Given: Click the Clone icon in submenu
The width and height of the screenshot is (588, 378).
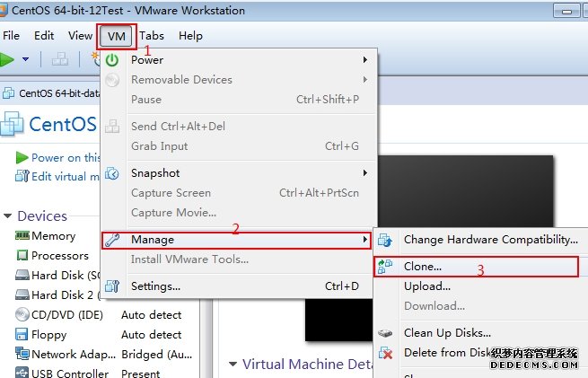Looking at the screenshot, I should coord(385,267).
